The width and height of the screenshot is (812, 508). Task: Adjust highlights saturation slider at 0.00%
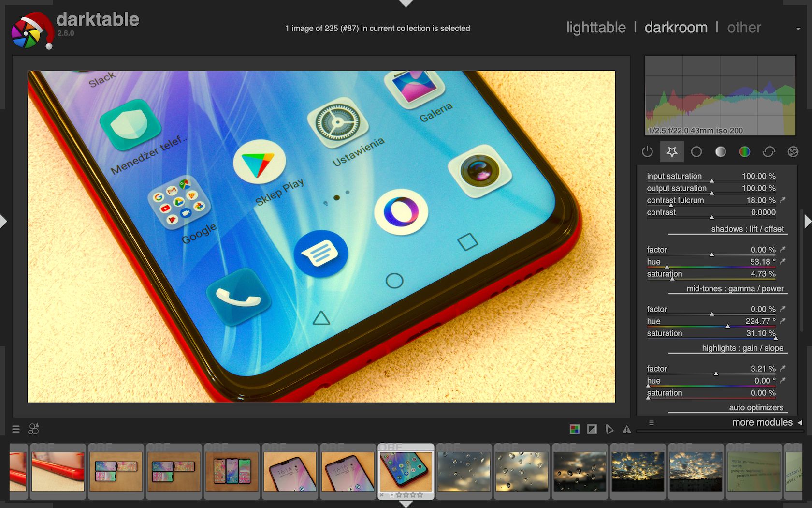[x=711, y=393]
